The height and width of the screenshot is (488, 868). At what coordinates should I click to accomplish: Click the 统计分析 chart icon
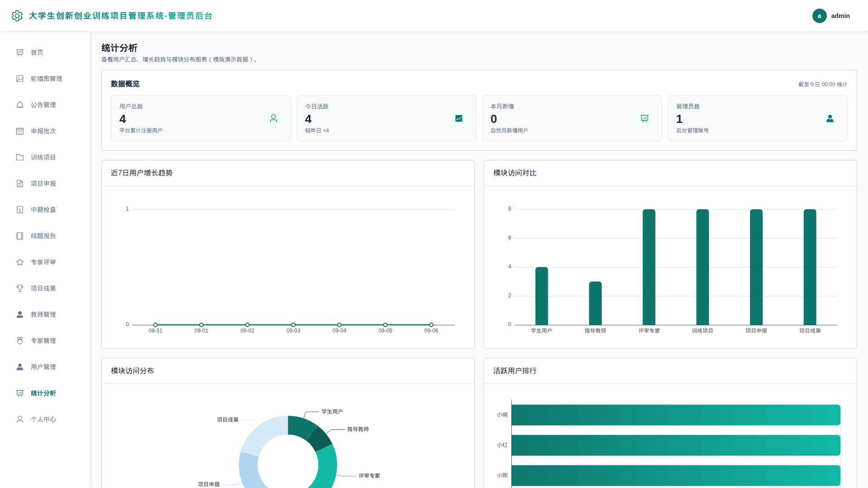click(20, 393)
